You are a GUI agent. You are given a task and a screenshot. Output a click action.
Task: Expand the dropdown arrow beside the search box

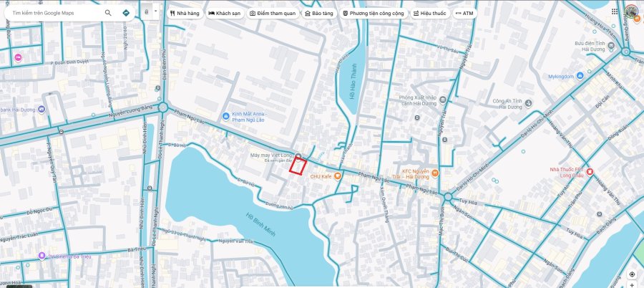click(x=155, y=11)
